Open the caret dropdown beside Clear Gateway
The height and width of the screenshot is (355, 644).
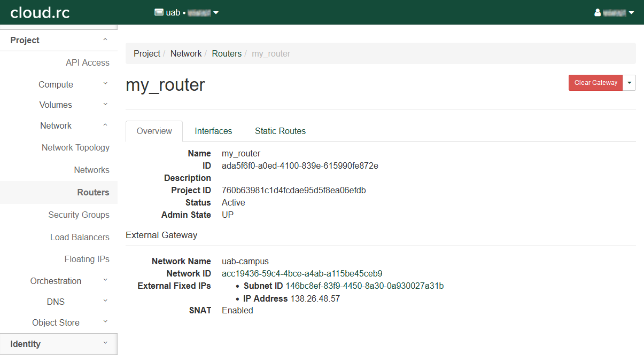point(630,83)
